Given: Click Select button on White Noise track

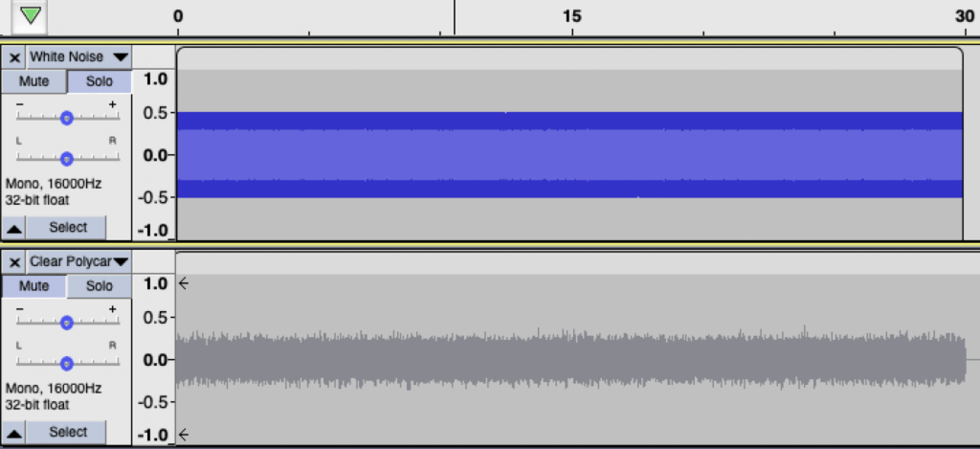Looking at the screenshot, I should (66, 228).
